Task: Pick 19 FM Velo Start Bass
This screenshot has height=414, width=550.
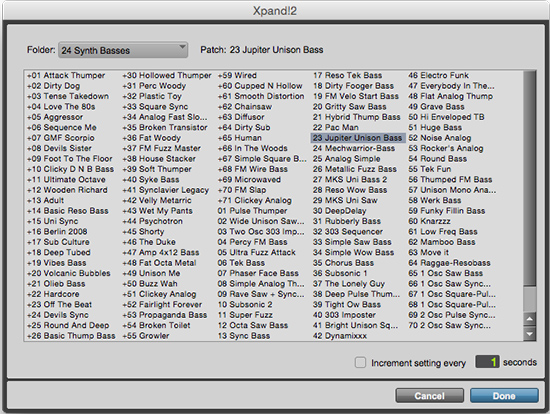Action: tap(356, 96)
